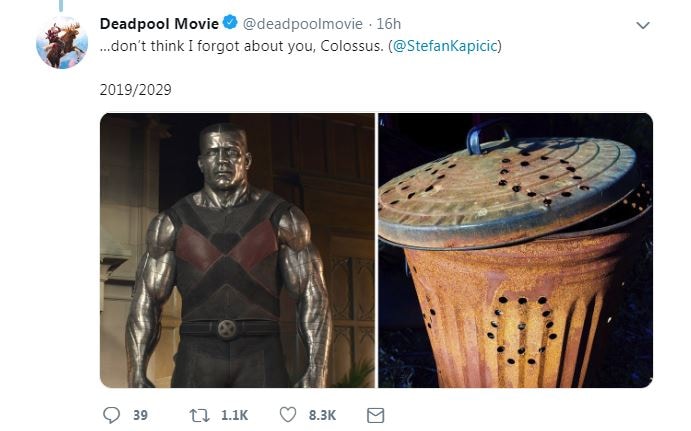Image resolution: width=691 pixels, height=431 pixels.
Task: Click the reply speech bubble icon
Action: (111, 415)
